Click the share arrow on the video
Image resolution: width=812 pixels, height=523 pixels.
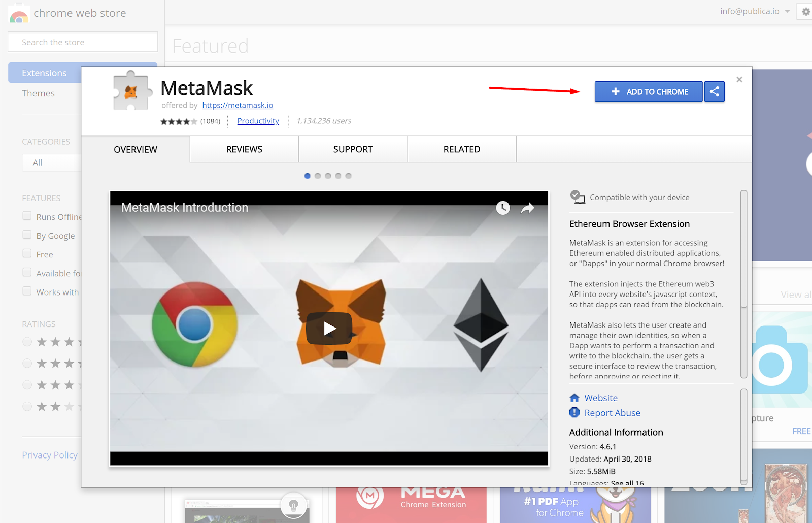528,208
